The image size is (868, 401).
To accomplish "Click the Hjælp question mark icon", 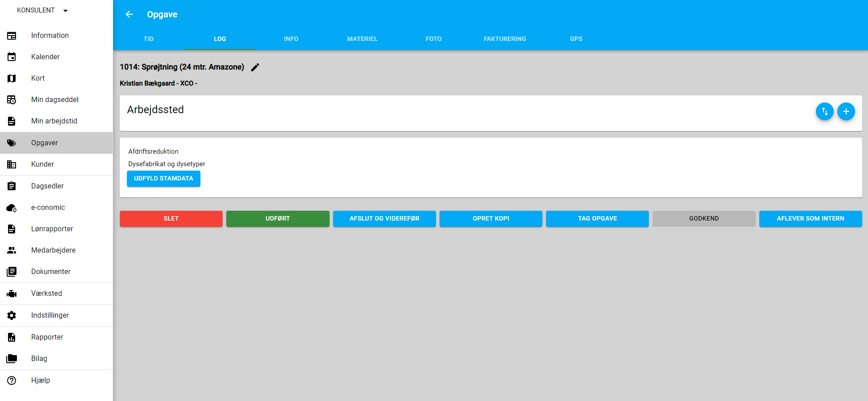I will click(x=12, y=381).
